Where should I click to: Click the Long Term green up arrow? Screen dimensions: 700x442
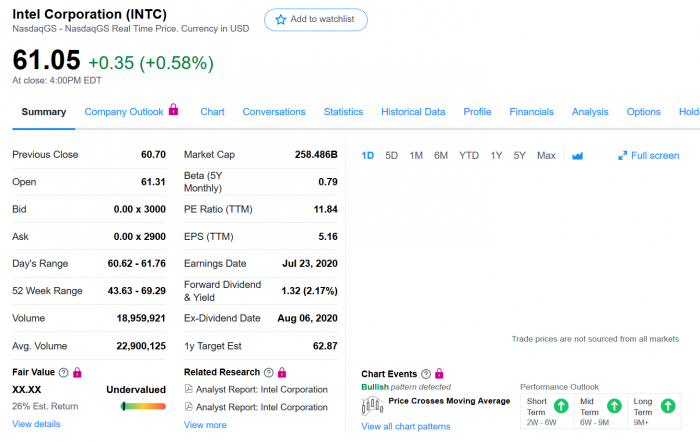click(669, 406)
